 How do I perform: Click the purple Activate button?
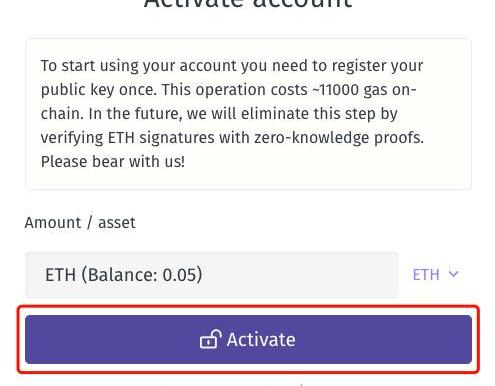tap(248, 339)
